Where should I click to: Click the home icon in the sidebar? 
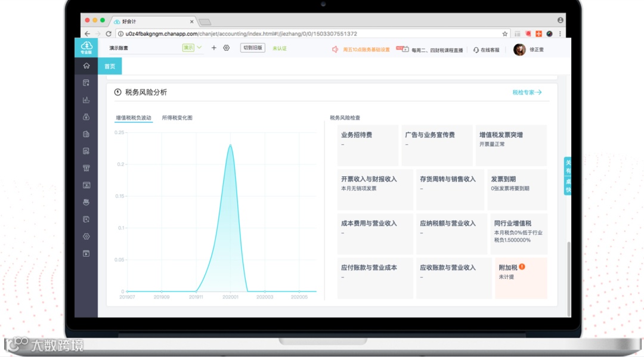click(x=86, y=66)
